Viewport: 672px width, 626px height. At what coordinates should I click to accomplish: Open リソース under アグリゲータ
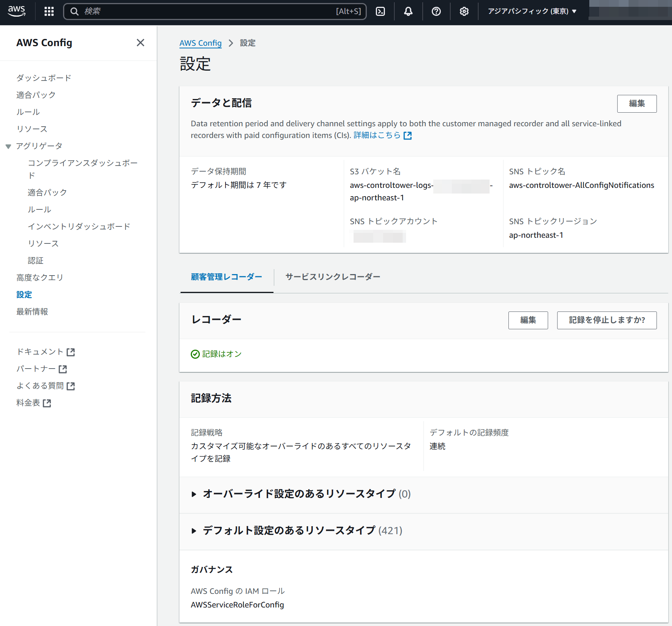coord(43,243)
